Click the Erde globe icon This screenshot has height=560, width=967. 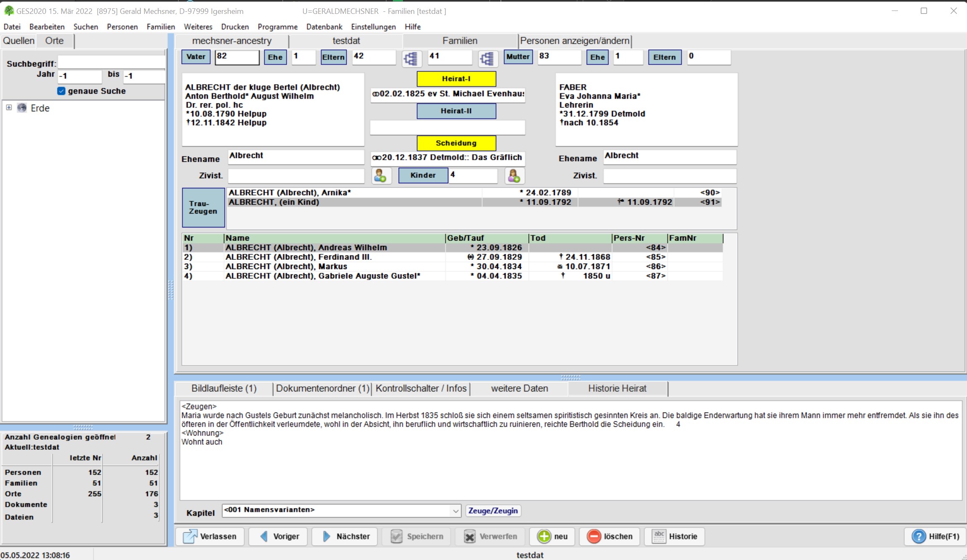tap(22, 108)
